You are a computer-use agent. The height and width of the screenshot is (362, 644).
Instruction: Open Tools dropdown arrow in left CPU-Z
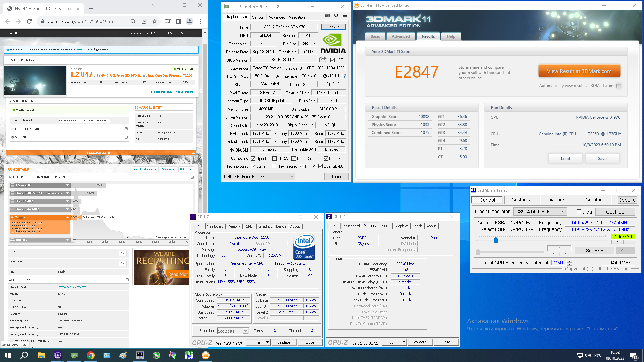click(267, 342)
